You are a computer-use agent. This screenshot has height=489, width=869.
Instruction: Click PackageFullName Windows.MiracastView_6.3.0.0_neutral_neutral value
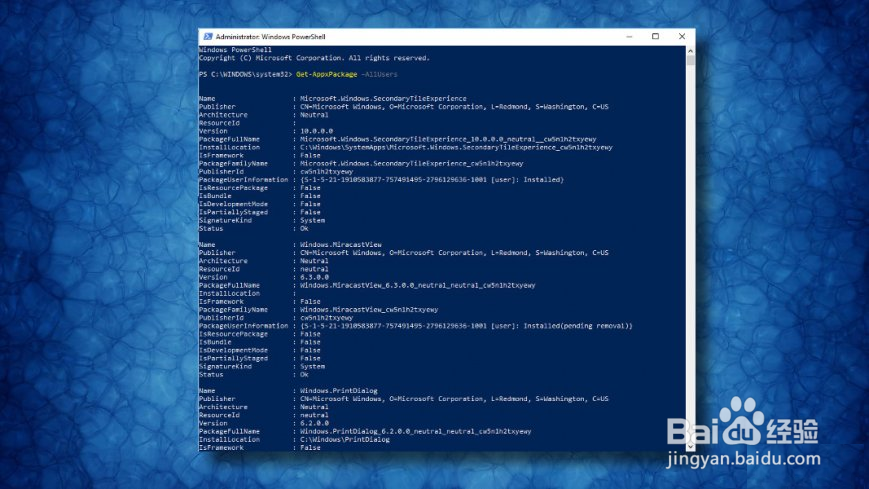pos(418,286)
